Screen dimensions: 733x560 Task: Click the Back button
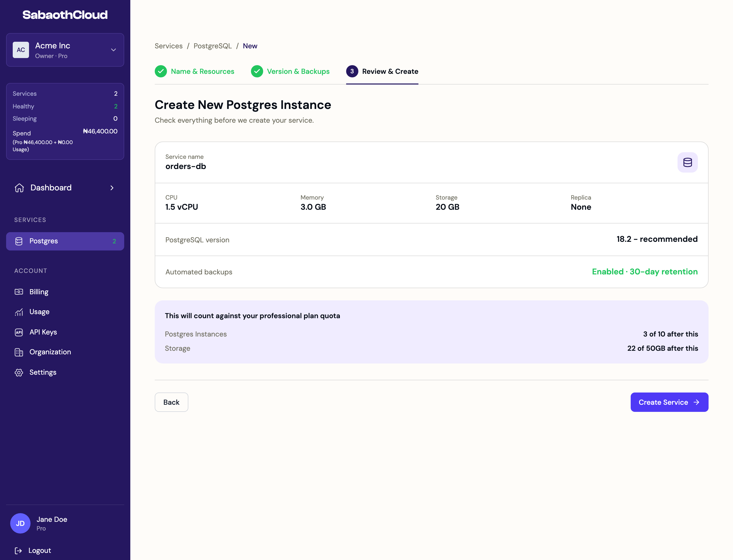click(171, 402)
